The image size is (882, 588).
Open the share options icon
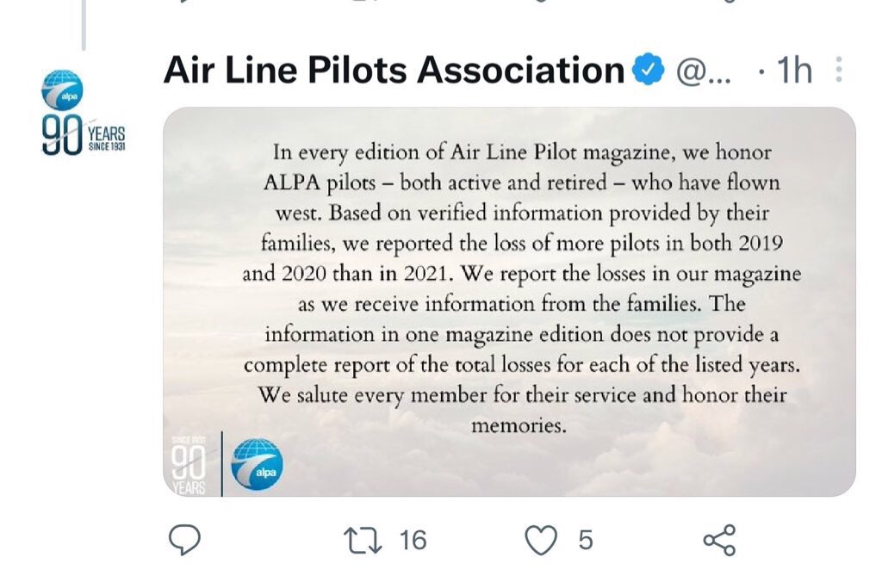(x=719, y=540)
